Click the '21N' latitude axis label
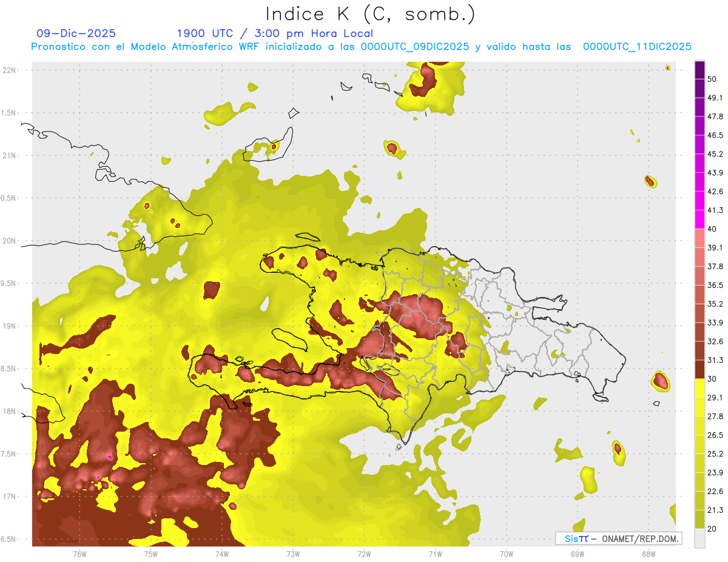Viewport: 728px width, 562px height. (10, 155)
